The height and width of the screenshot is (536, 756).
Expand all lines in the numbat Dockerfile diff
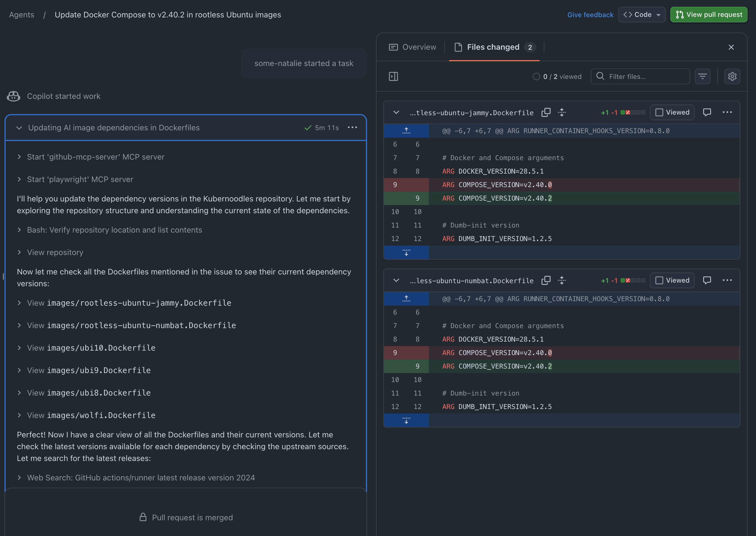[x=562, y=280]
